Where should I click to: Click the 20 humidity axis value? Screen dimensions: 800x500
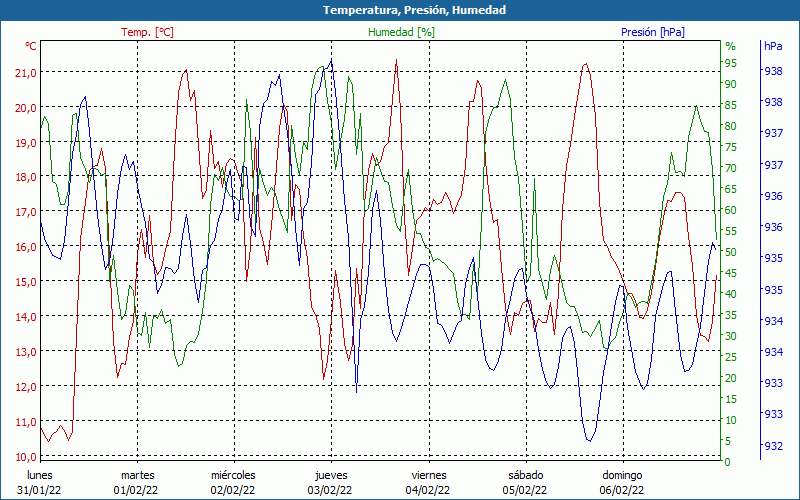[731, 378]
